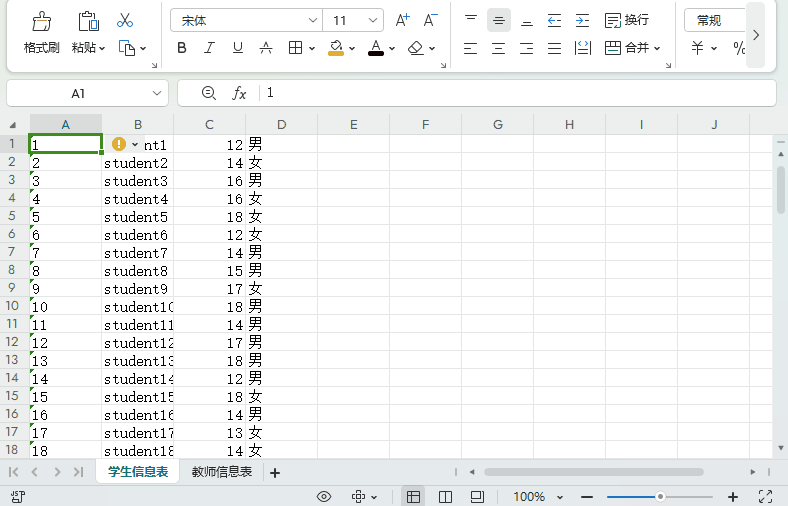Switch to the 教师信息表 sheet tab

click(x=222, y=472)
